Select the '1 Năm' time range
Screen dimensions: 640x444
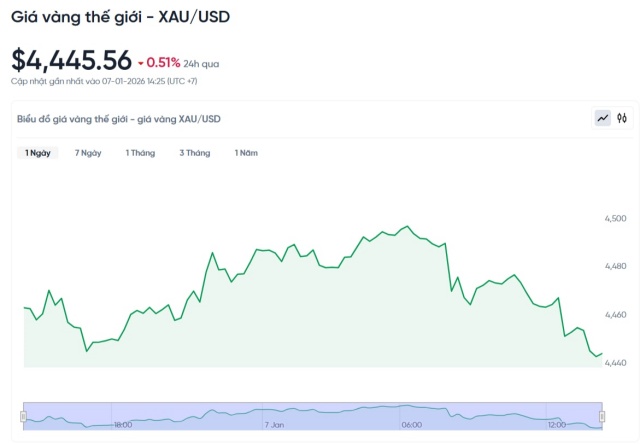(x=246, y=153)
